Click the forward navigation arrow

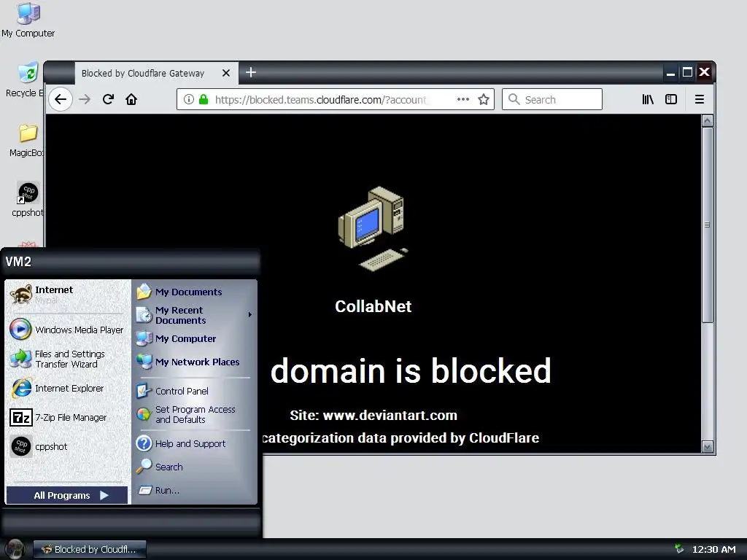click(x=85, y=99)
